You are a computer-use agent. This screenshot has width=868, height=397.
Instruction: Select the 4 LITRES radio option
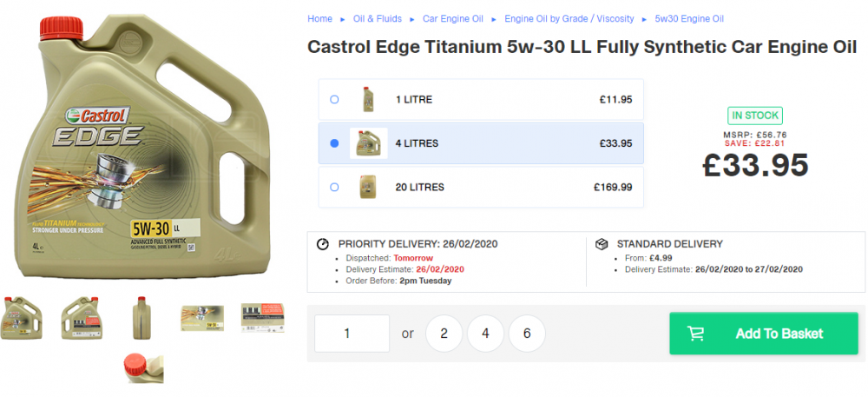pos(334,143)
